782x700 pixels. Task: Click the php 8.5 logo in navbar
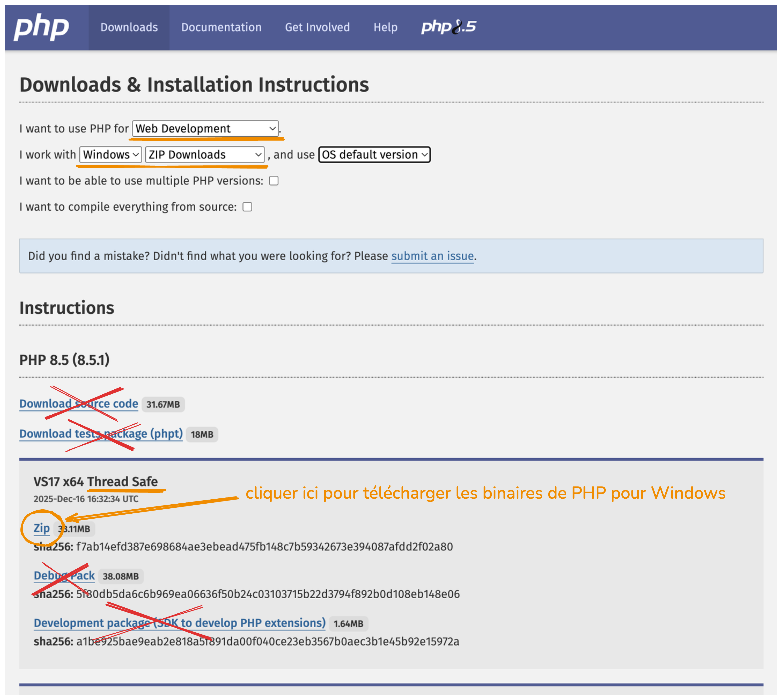pyautogui.click(x=448, y=27)
